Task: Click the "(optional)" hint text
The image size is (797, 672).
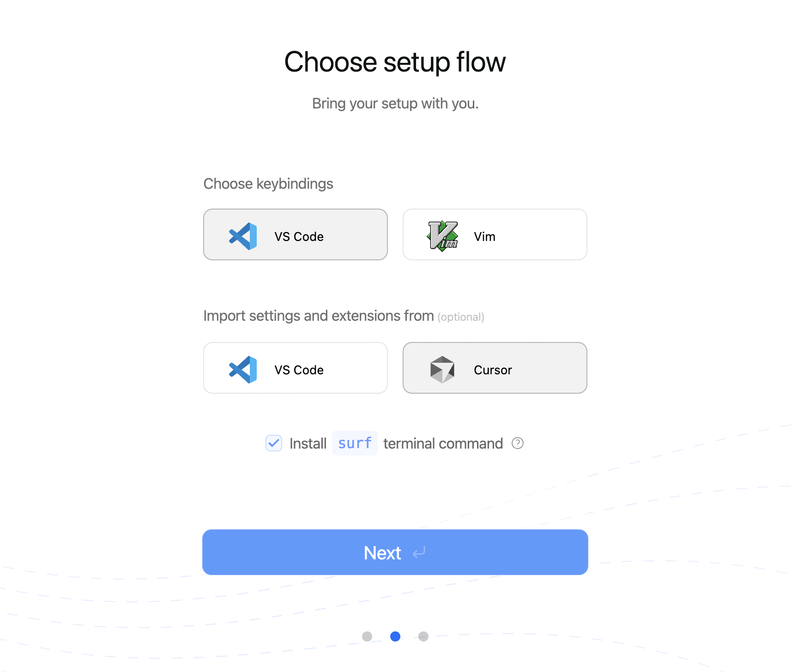Action: (x=461, y=317)
